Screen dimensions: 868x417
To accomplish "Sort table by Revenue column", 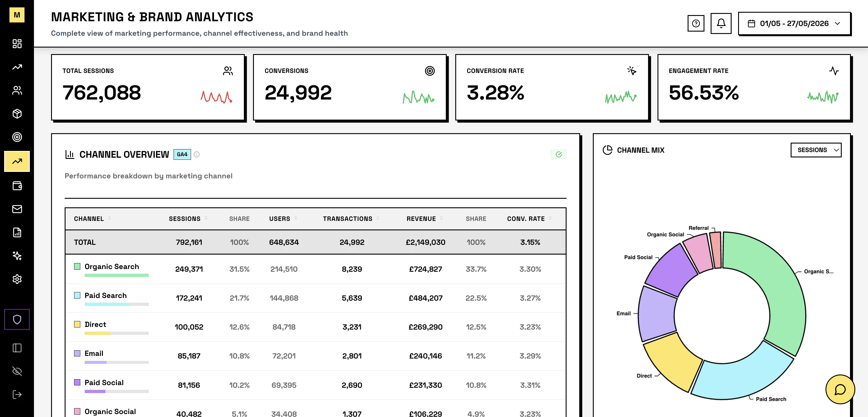I will pos(425,219).
